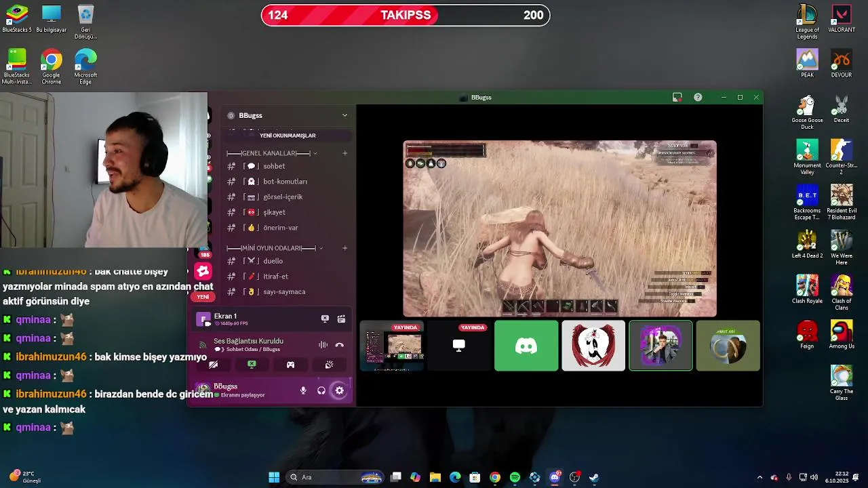This screenshot has width=868, height=488.
Task: Open the volume control in system tray
Action: pos(814,477)
